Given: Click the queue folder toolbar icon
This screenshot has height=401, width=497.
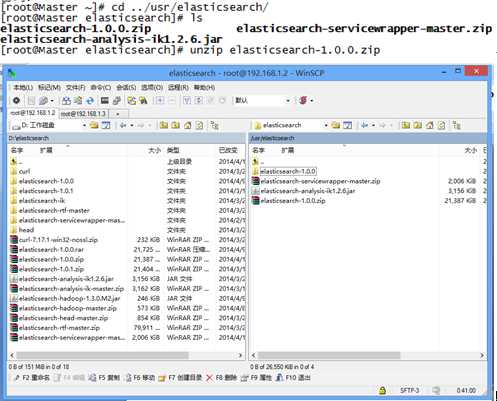Looking at the screenshot, I should pos(132,100).
